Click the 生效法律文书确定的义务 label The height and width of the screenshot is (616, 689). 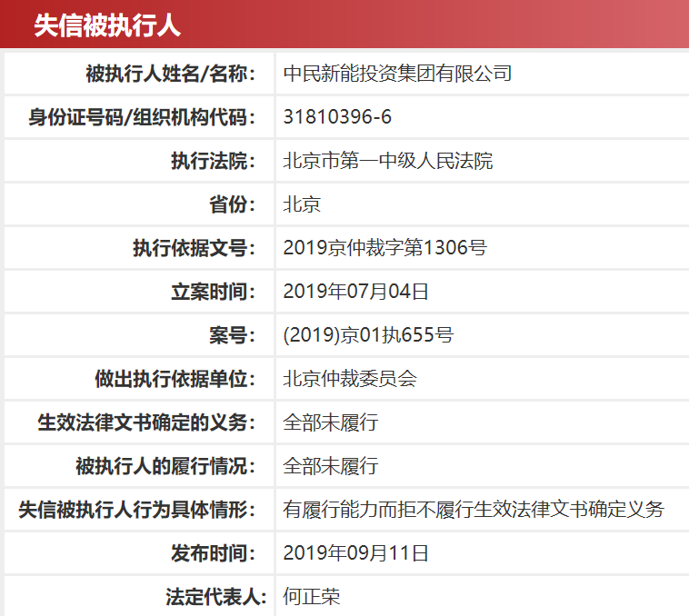tap(146, 422)
